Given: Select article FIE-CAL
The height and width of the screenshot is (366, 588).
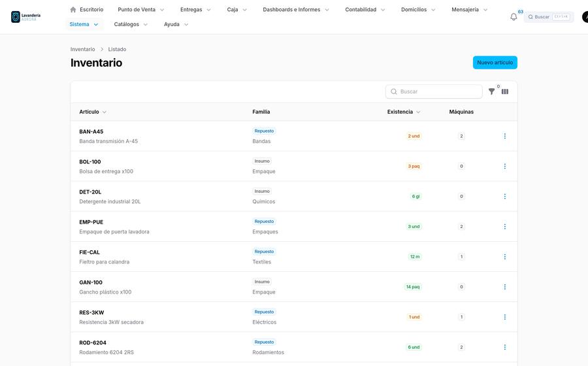Looking at the screenshot, I should click(x=90, y=252).
